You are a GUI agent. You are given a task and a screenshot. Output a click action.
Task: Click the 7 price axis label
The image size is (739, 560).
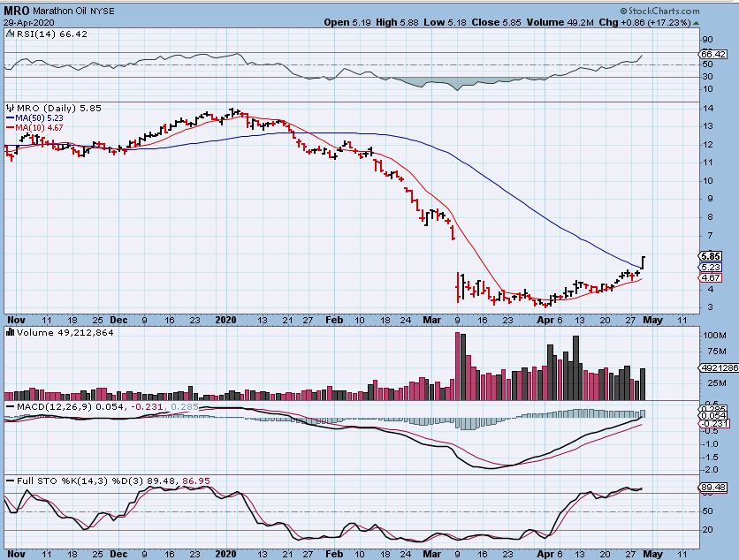709,235
